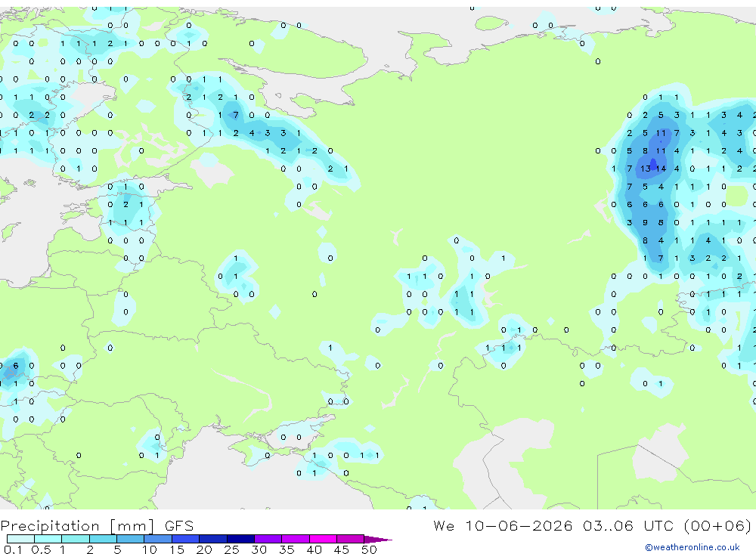Click the above-50 arrow tip of the legend
756x554 pixels.
pos(378,539)
